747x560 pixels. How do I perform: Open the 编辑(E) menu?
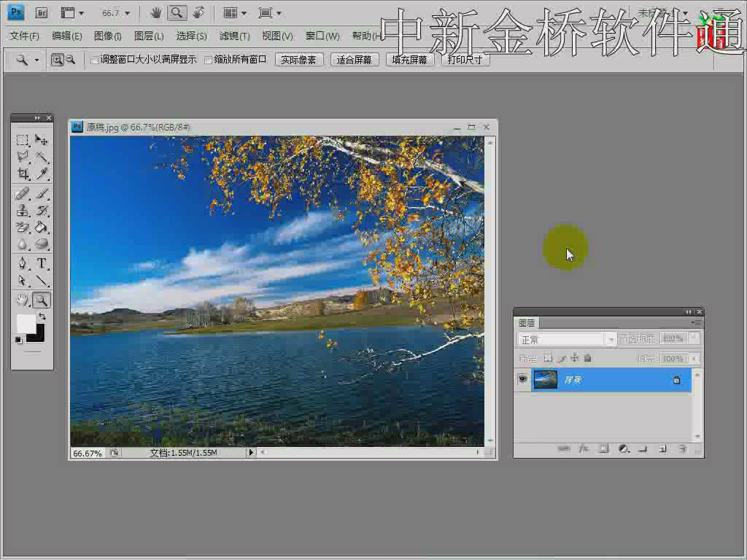click(66, 36)
